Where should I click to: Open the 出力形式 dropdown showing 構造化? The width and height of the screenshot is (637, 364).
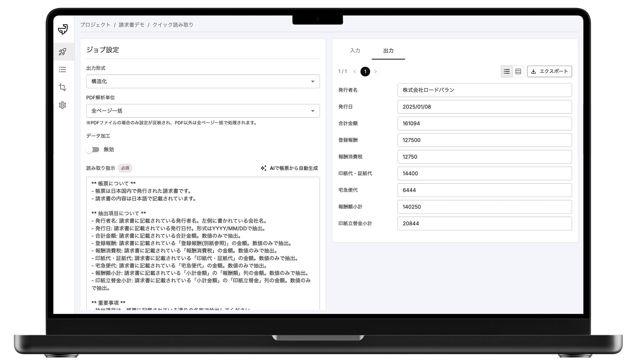pyautogui.click(x=203, y=81)
